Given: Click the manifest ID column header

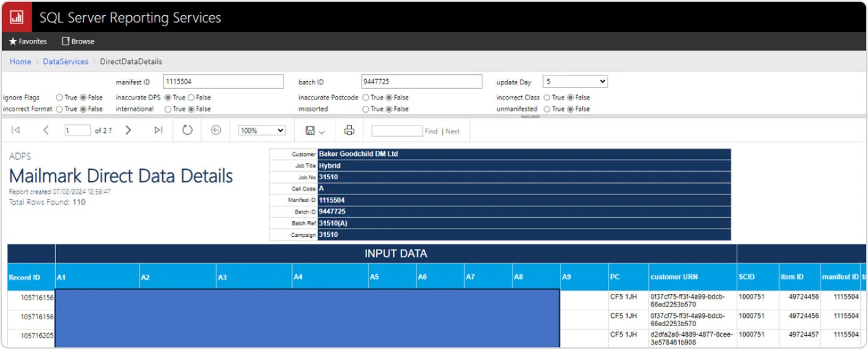Looking at the screenshot, I should [840, 277].
